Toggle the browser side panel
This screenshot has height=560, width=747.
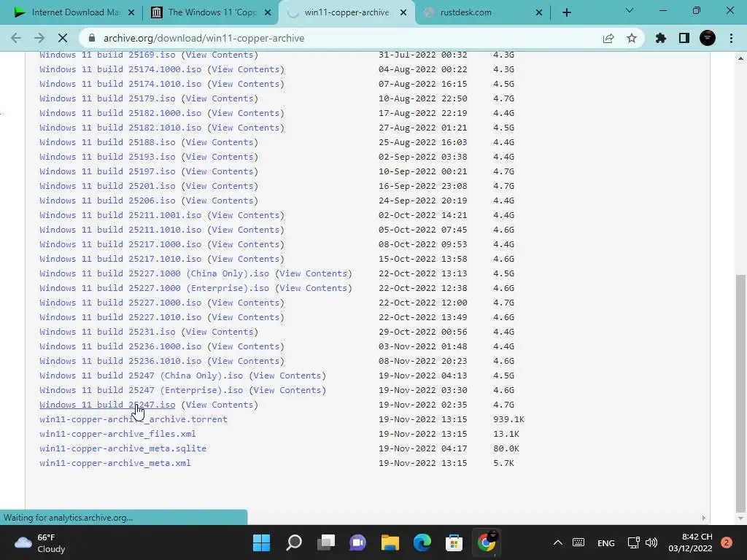coord(684,38)
